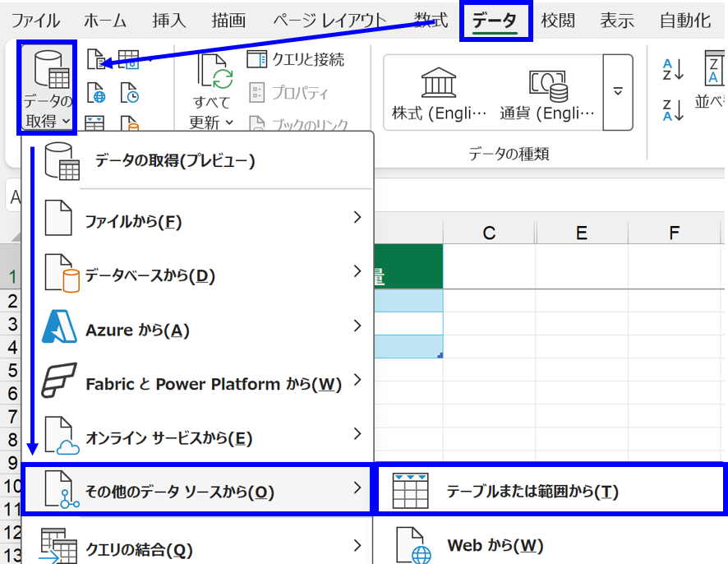Expand the クエリの結合(Q) submenu

coord(197,547)
